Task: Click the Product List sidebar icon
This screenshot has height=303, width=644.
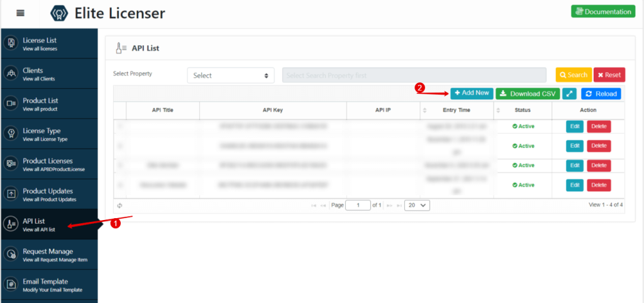Action: pos(11,104)
